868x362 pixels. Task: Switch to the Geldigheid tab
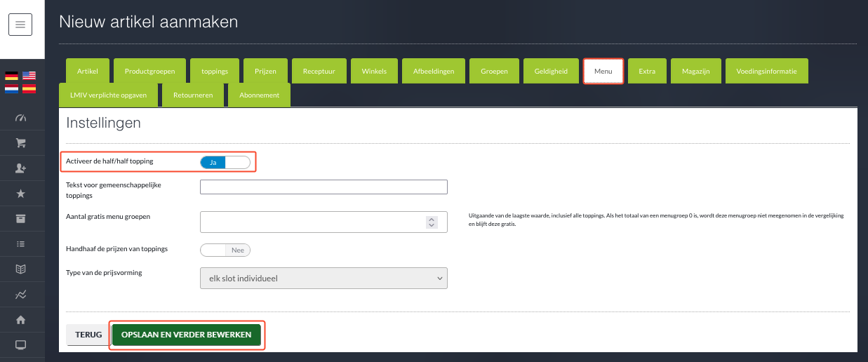[551, 72]
